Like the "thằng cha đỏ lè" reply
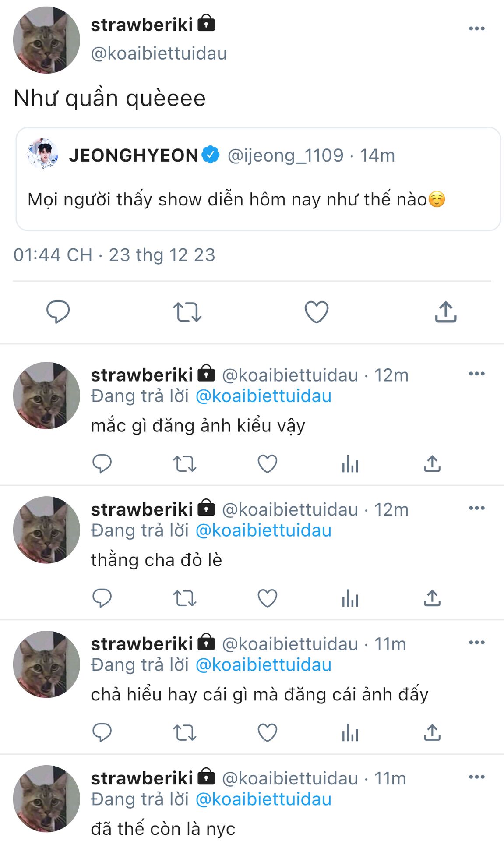504x841 pixels. (267, 598)
